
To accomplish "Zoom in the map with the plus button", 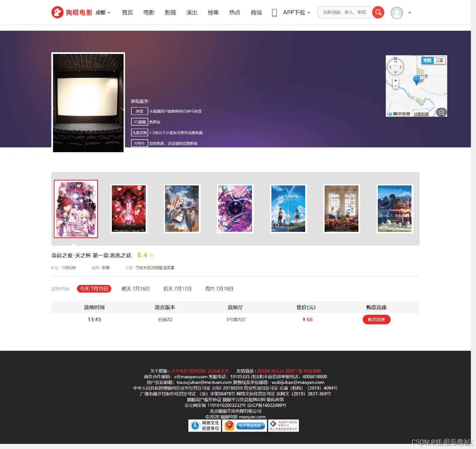I will (396, 81).
